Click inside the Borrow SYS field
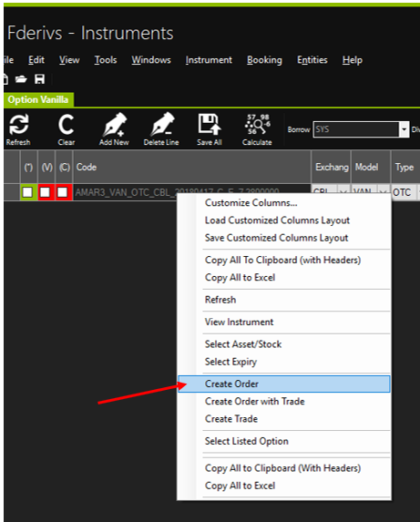Viewport: 420px width, 522px height. point(356,129)
